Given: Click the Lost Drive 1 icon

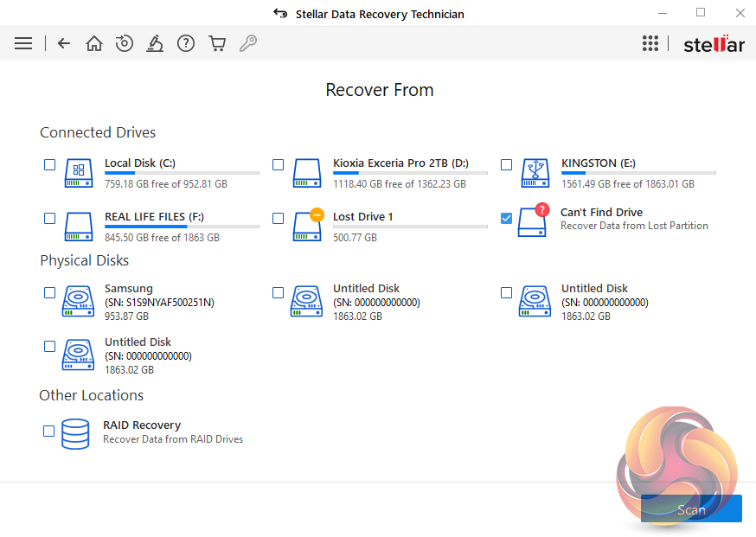Looking at the screenshot, I should tap(308, 225).
